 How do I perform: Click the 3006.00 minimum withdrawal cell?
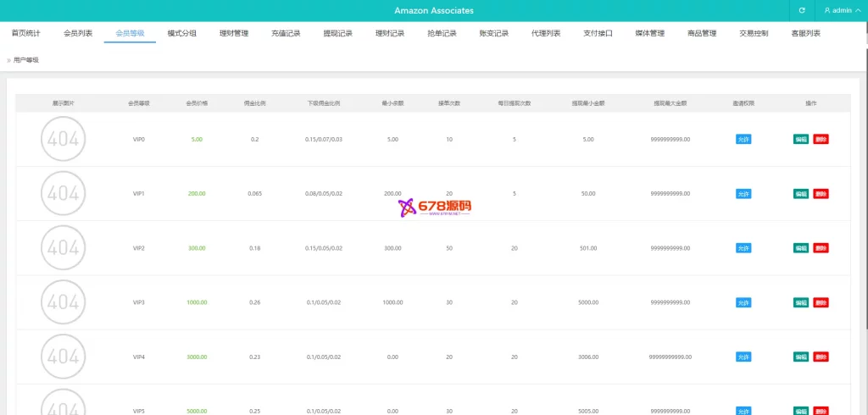(x=588, y=357)
